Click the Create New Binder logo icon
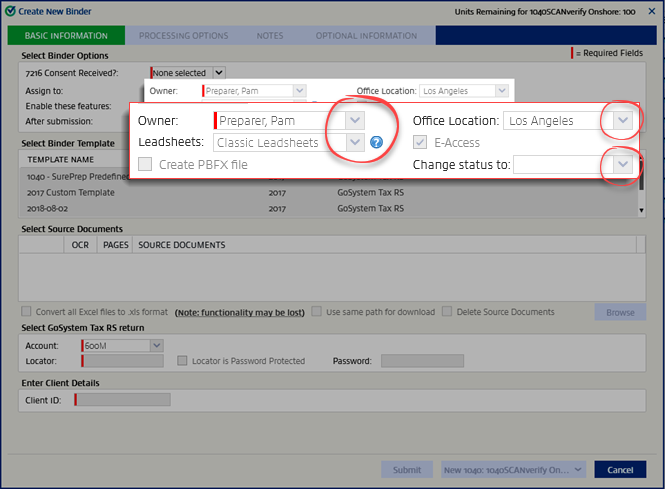 9,9
